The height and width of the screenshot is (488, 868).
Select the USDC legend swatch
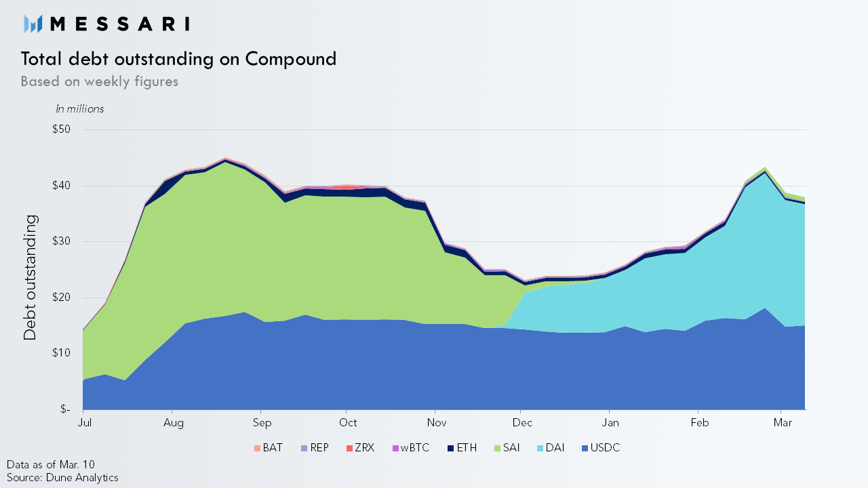[x=585, y=448]
